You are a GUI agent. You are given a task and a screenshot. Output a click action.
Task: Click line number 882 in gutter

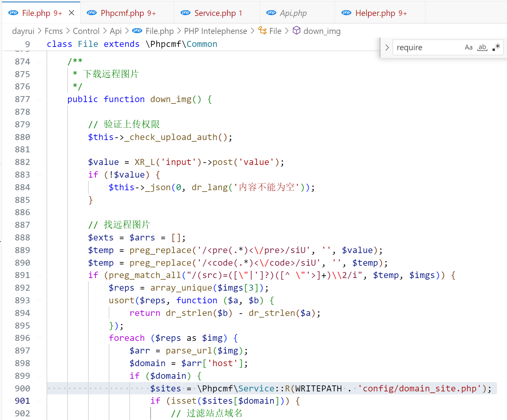click(22, 162)
